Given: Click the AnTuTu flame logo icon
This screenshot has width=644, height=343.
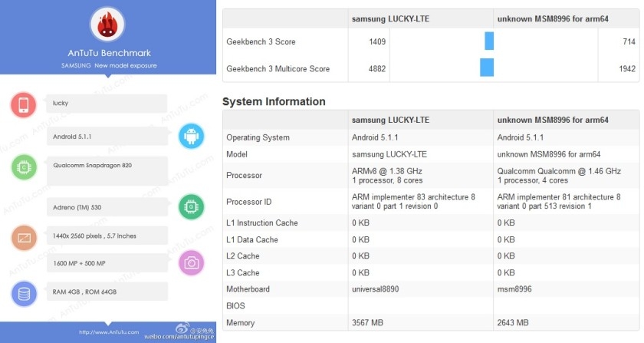Looking at the screenshot, I should (107, 25).
